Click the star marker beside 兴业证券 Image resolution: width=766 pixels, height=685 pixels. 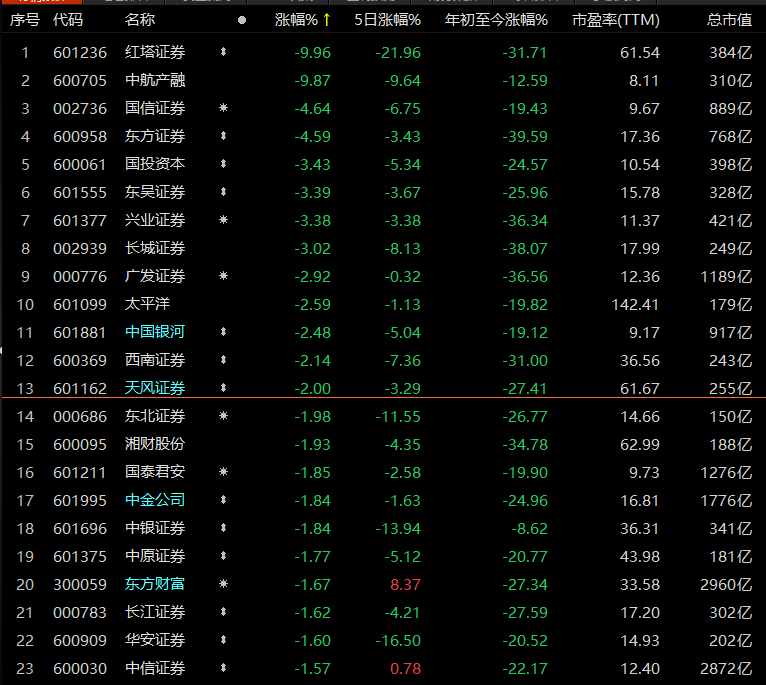click(x=223, y=220)
